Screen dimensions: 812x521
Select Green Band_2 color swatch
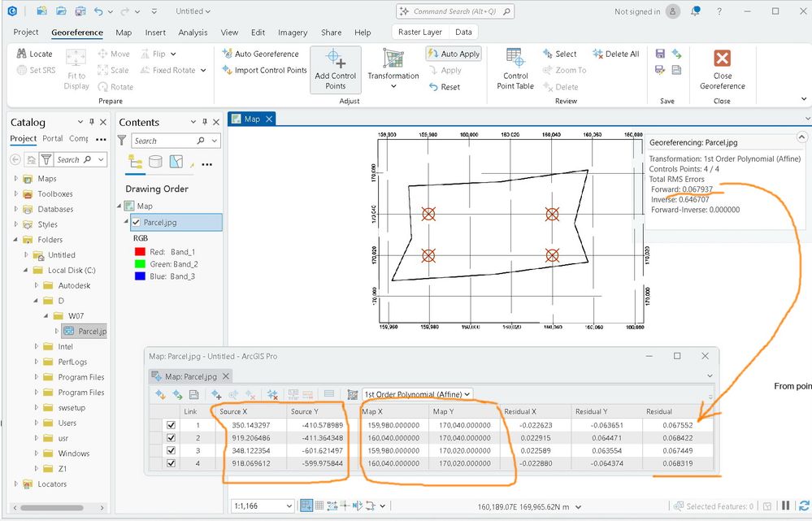(x=140, y=264)
